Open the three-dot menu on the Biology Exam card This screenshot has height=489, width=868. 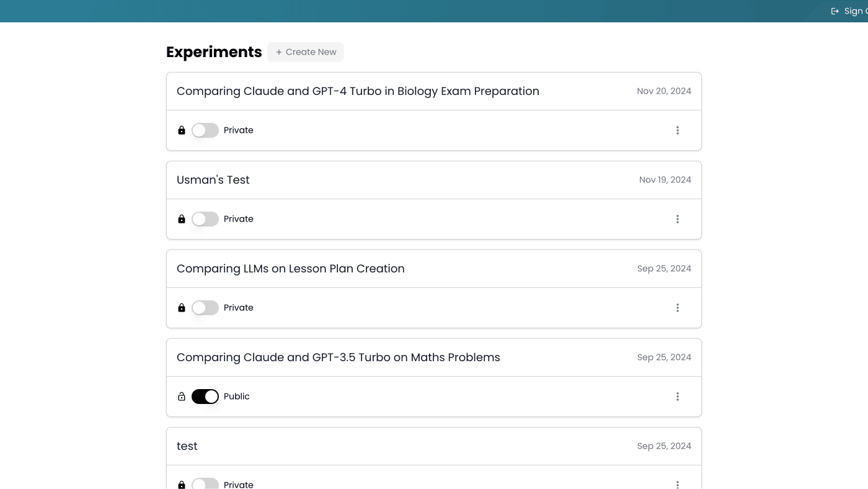[x=678, y=130]
